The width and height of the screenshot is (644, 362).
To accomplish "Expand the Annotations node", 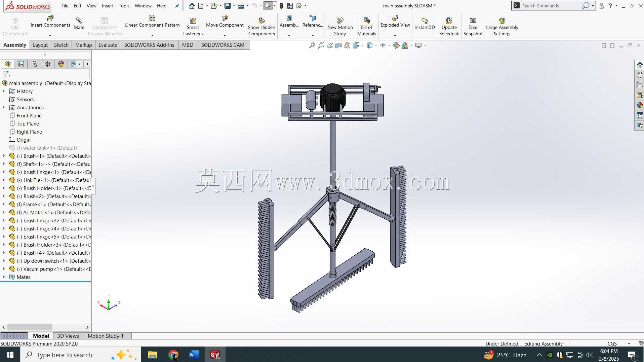I will click(4, 108).
